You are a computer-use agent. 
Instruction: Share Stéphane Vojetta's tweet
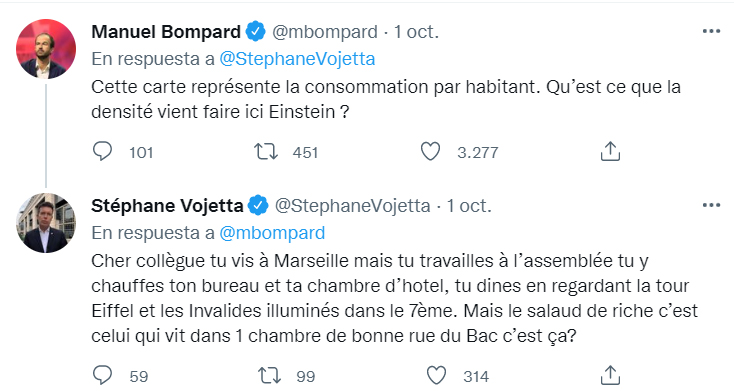click(x=610, y=376)
